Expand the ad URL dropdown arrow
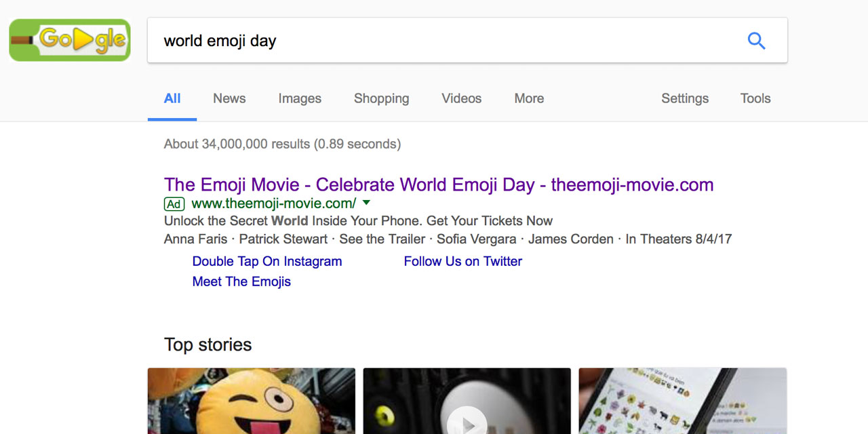Viewport: 868px width, 434px height. coord(366,203)
